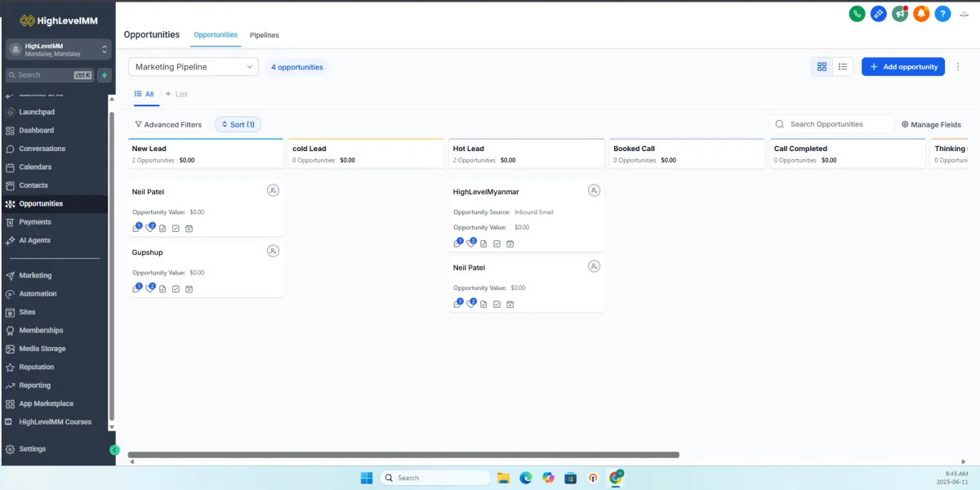Open the Marketing Pipeline dropdown
Viewport: 980px width, 490px height.
tap(194, 67)
